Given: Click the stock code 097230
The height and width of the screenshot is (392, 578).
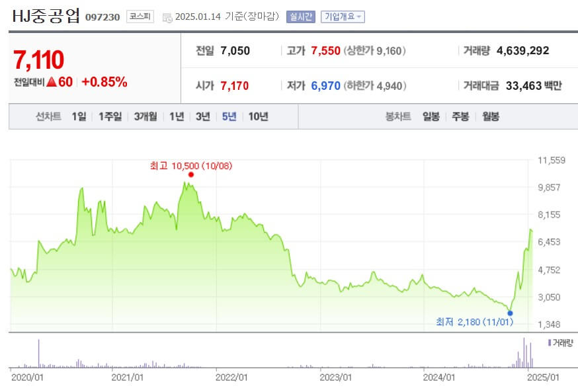Looking at the screenshot, I should tap(103, 16).
